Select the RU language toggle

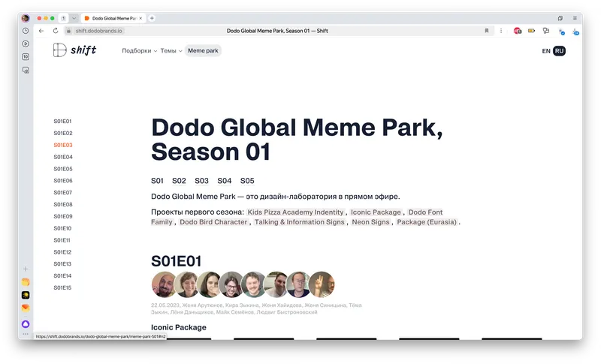559,51
